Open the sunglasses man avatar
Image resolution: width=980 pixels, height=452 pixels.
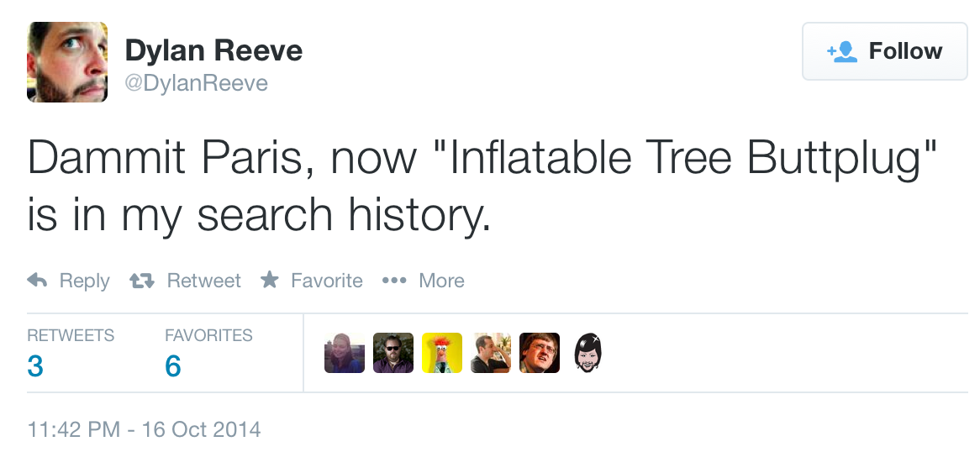[x=393, y=353]
